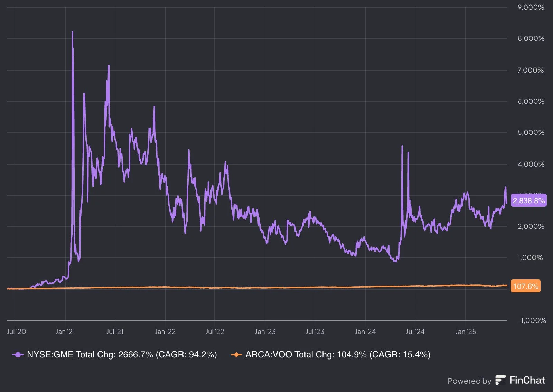
Task: Click the -1,000% y-axis label
Action: coord(532,320)
